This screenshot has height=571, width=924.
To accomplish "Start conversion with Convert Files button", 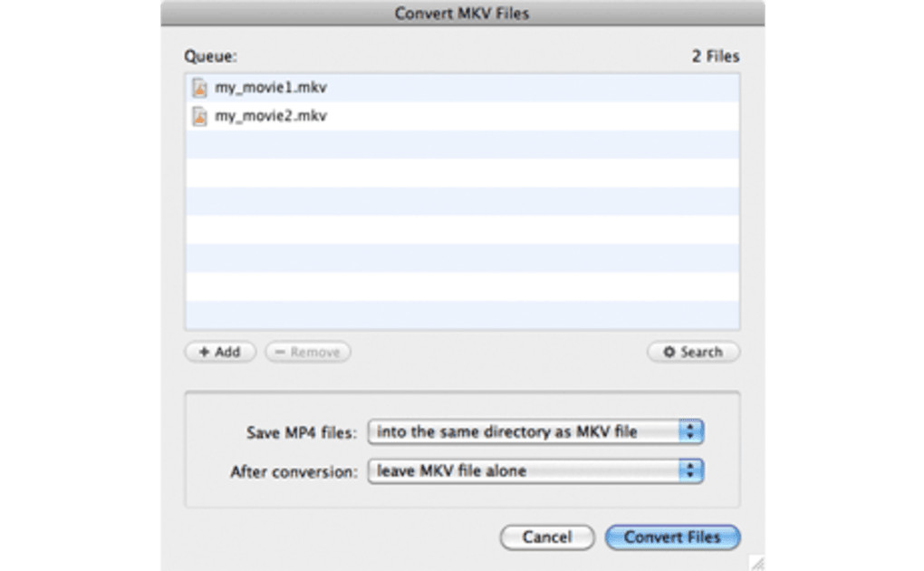I will (672, 537).
